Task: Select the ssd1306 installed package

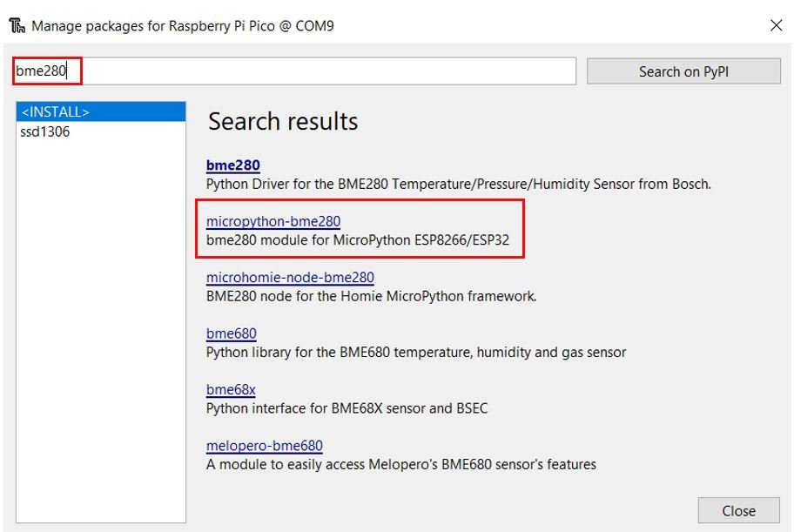Action: coord(45,131)
